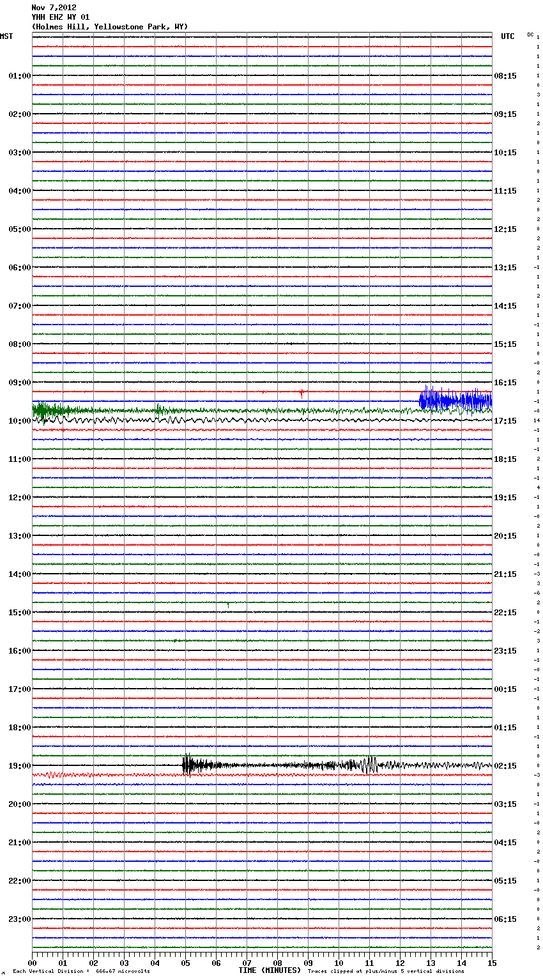Viewport: 543px width, 980px height.
Task: Click the 22:15 UTC label
Action: click(x=505, y=613)
